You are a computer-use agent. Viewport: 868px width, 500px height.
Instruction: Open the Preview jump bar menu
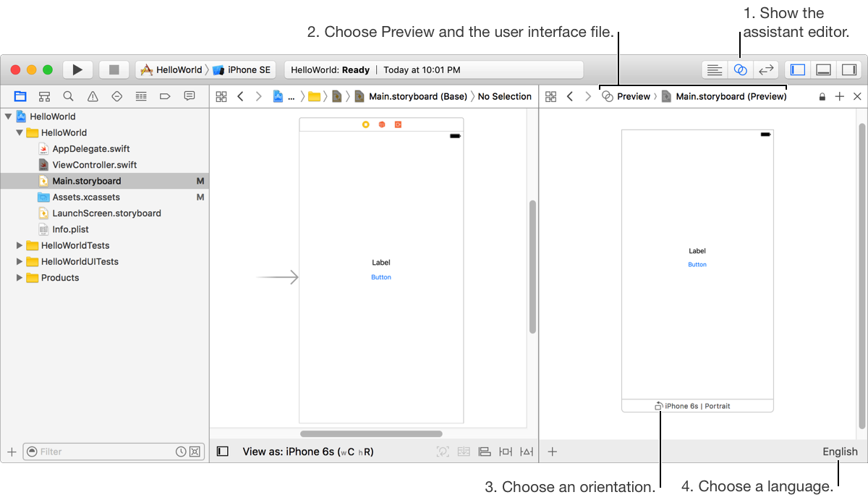(x=626, y=96)
